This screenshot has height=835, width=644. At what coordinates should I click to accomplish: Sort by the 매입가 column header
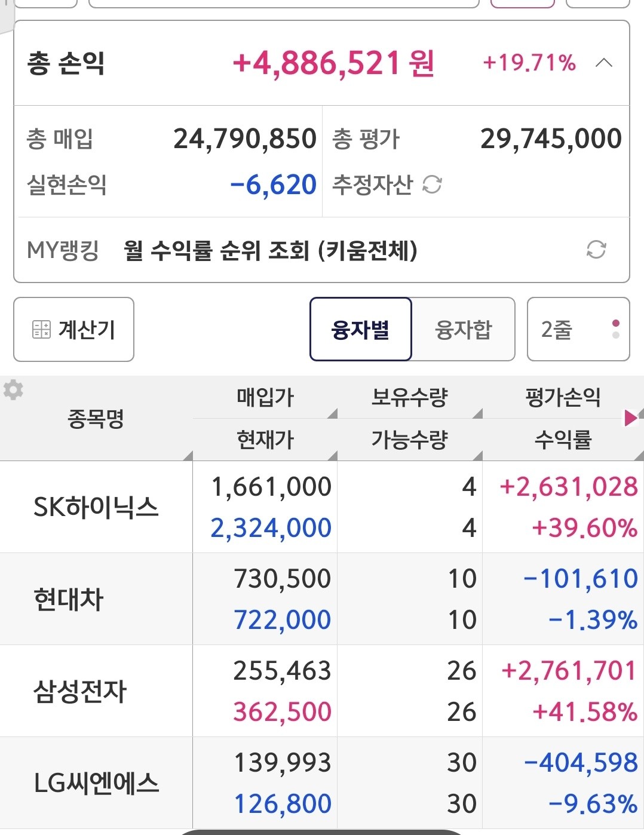(x=265, y=397)
